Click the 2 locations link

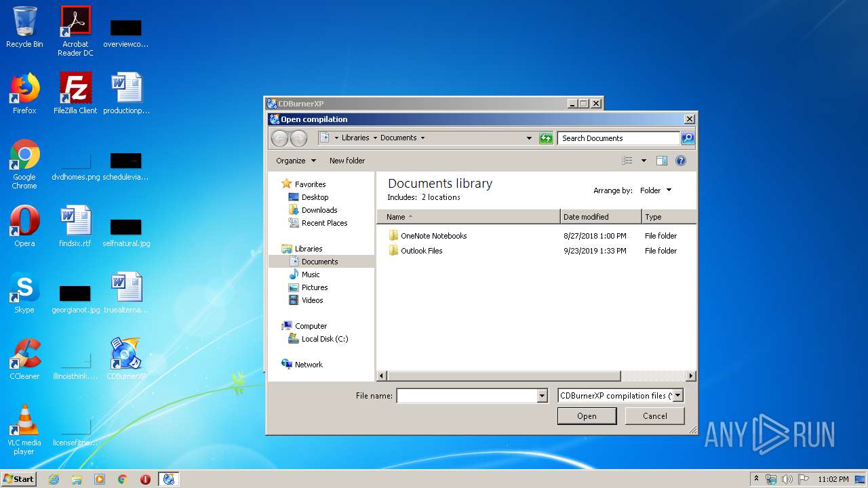[x=441, y=197]
